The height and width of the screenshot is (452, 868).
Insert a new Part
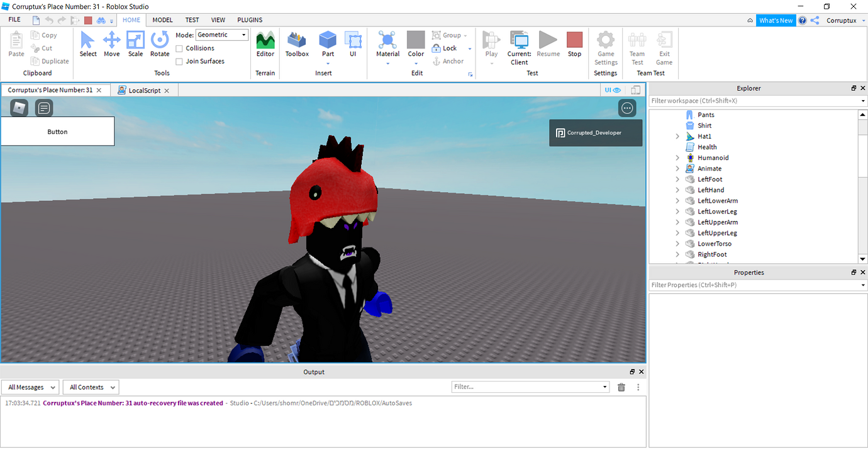point(327,44)
